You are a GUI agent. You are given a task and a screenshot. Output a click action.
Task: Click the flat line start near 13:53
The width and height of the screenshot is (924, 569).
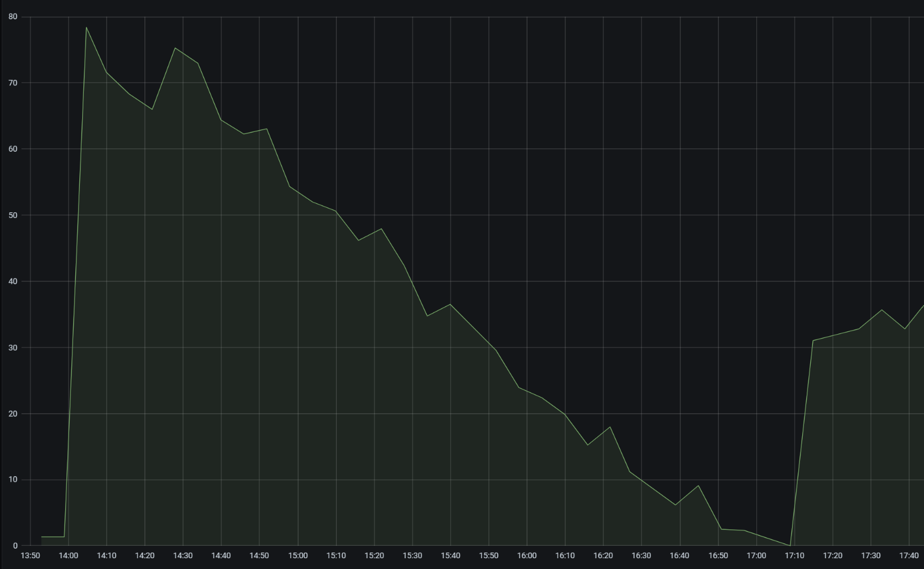click(42, 537)
